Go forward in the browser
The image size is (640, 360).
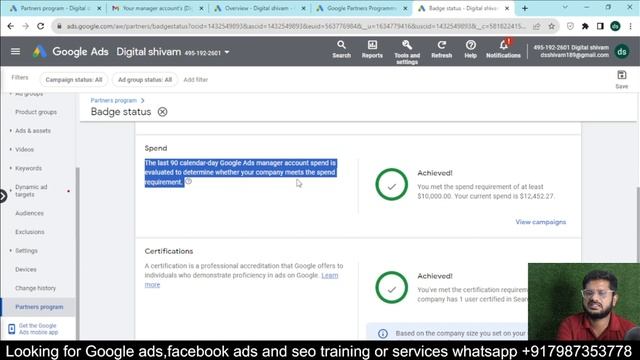click(x=25, y=26)
